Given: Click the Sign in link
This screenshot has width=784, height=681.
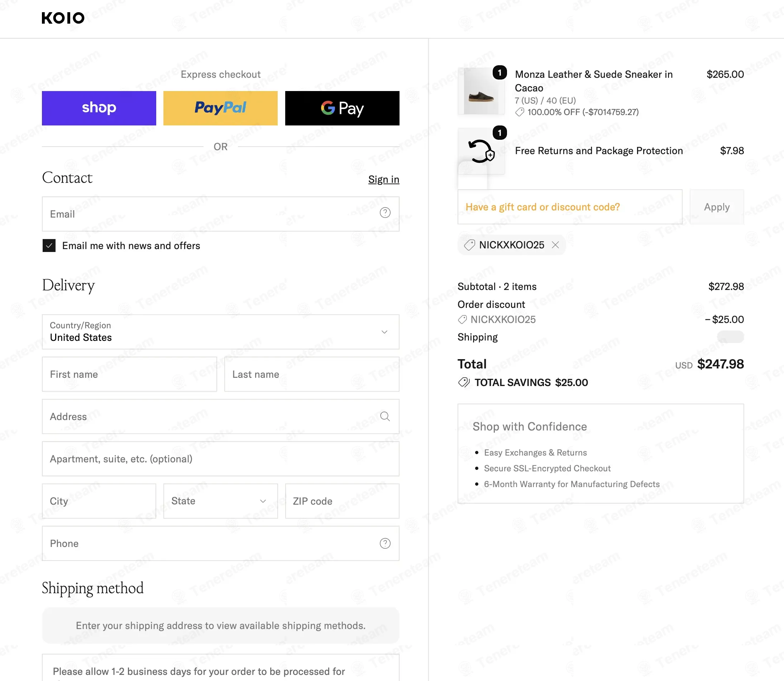Looking at the screenshot, I should pos(384,179).
